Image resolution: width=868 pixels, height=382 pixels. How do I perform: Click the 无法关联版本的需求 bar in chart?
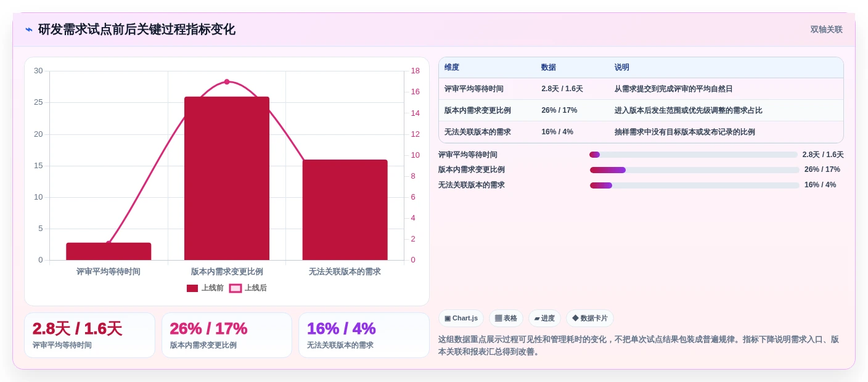(x=345, y=209)
